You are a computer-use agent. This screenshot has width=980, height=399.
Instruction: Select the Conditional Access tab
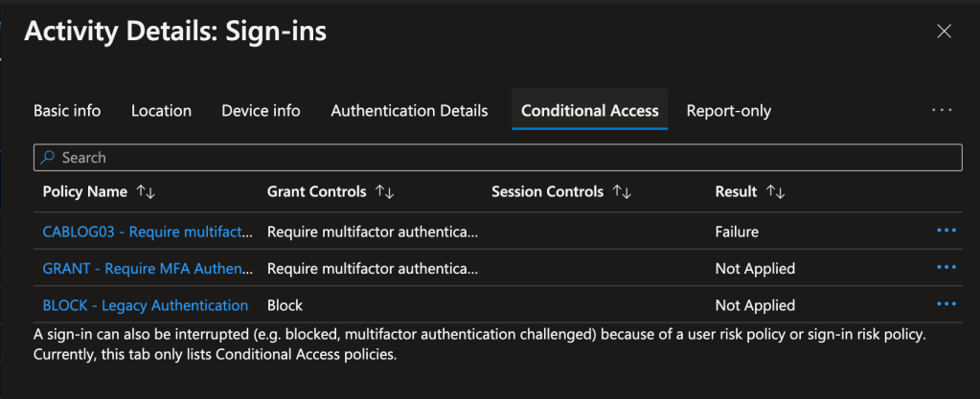click(589, 111)
